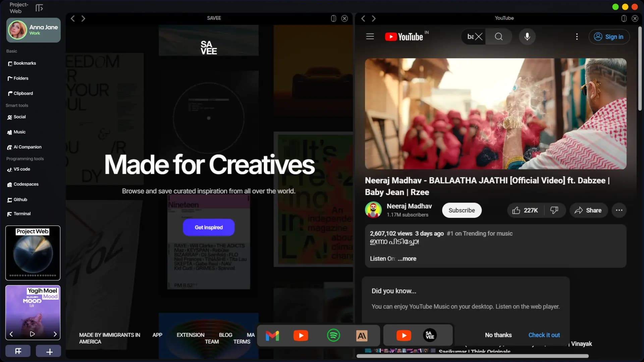
Task: Open the Project Web thumbnail card
Action: 33,253
